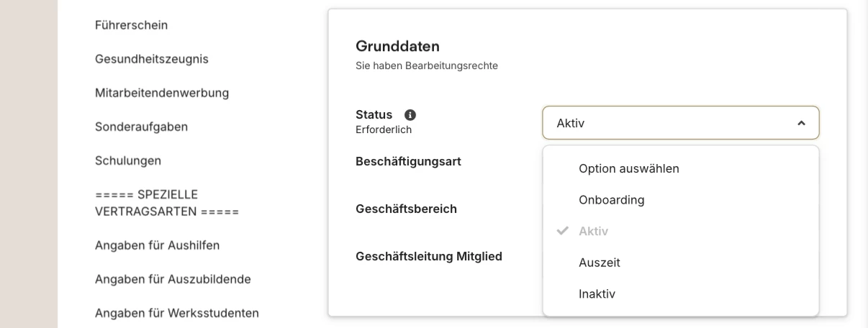The height and width of the screenshot is (328, 868).
Task: Pick the Option auswählen entry
Action: [628, 168]
